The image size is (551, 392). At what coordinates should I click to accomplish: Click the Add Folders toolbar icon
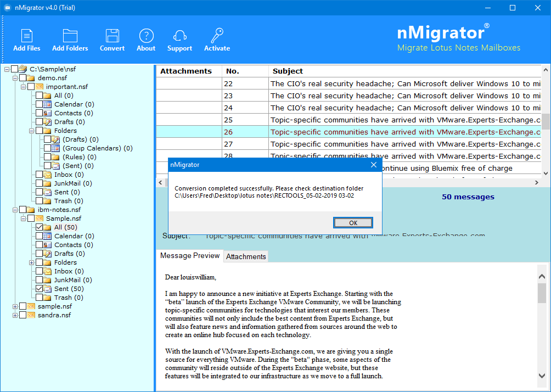point(70,36)
